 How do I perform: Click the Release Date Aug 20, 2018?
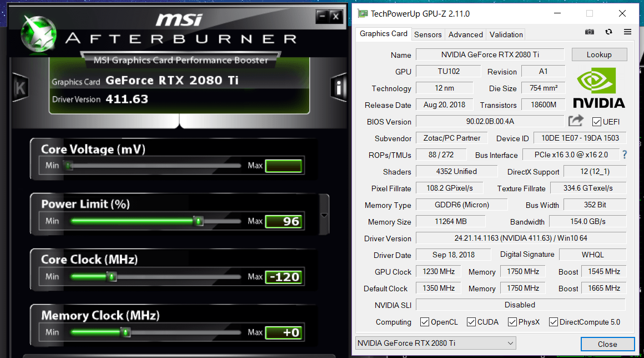[x=444, y=105]
